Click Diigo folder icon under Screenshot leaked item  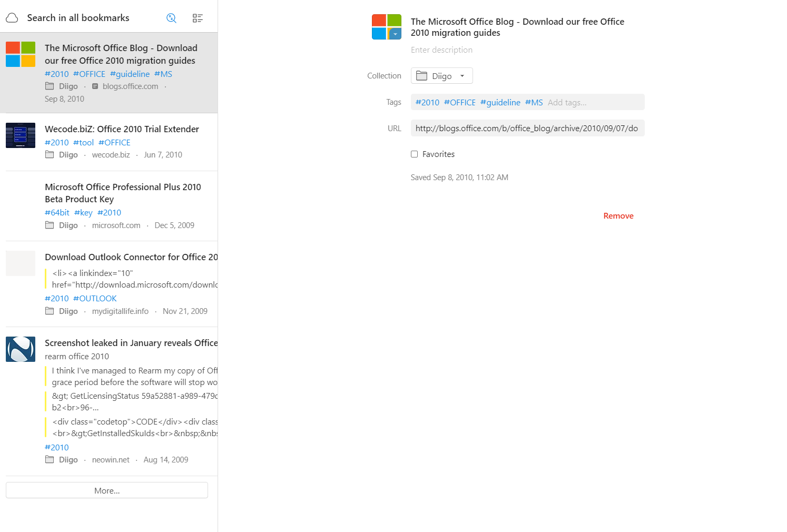click(x=50, y=459)
